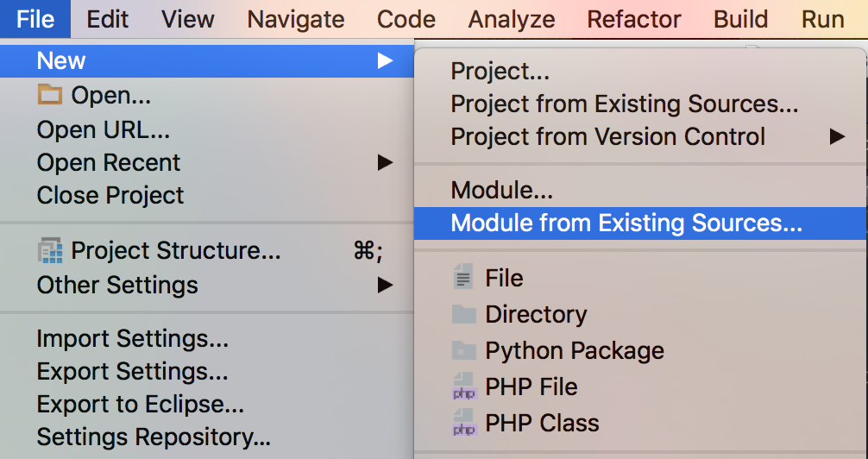Open Settings Repository... entry
The height and width of the screenshot is (459, 868).
pos(154,437)
